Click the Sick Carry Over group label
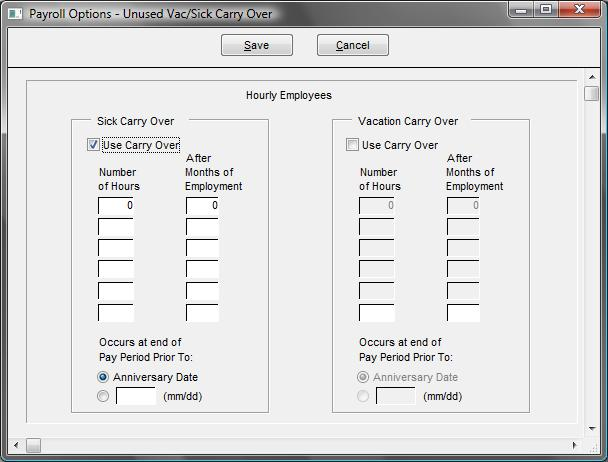Screen dimensions: 608x462 pos(135,121)
